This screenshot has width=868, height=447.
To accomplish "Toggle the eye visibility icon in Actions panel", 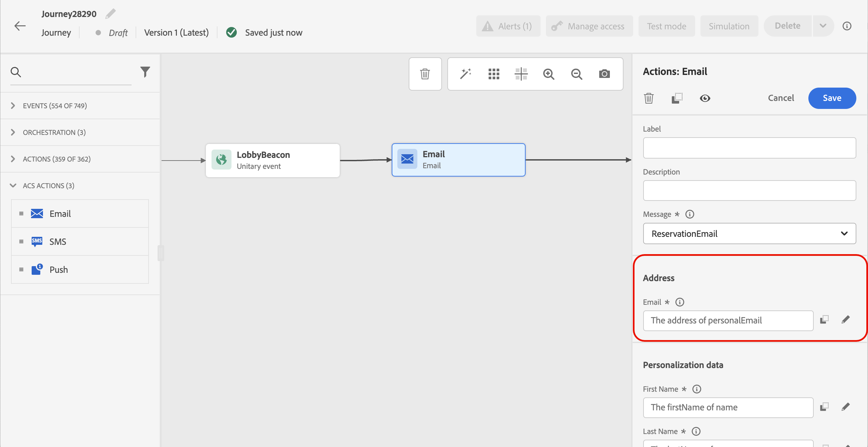I will pos(705,98).
